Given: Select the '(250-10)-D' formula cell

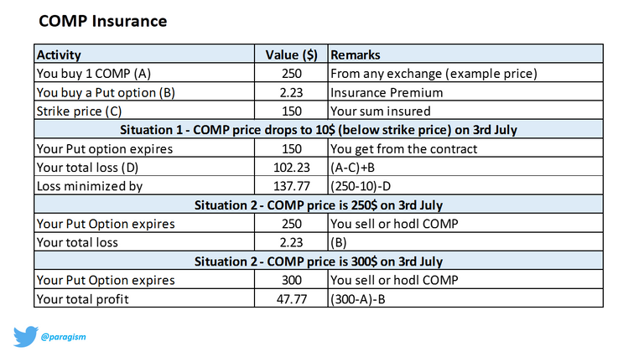Looking at the screenshot, I should tap(465, 186).
